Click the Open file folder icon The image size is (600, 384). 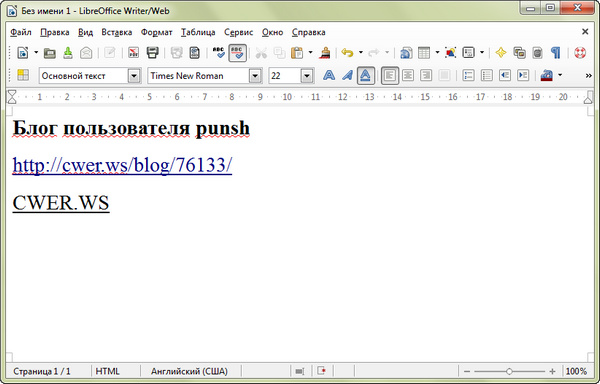(x=49, y=53)
